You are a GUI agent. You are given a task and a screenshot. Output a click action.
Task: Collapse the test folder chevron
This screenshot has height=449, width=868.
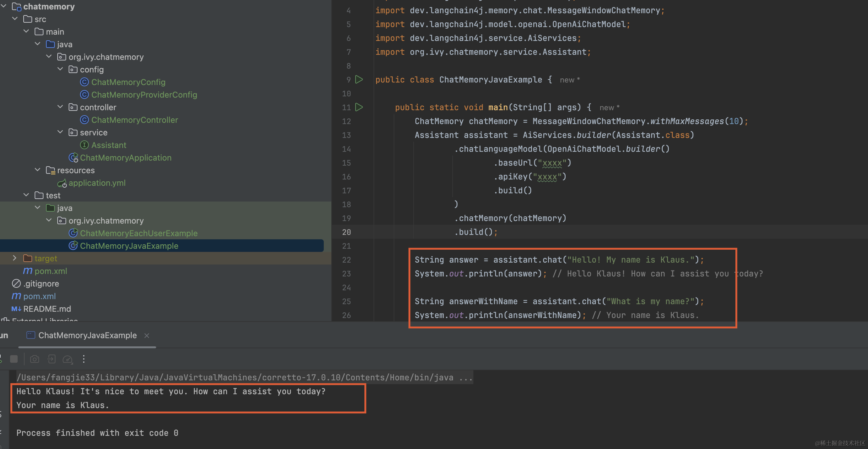pyautogui.click(x=26, y=195)
